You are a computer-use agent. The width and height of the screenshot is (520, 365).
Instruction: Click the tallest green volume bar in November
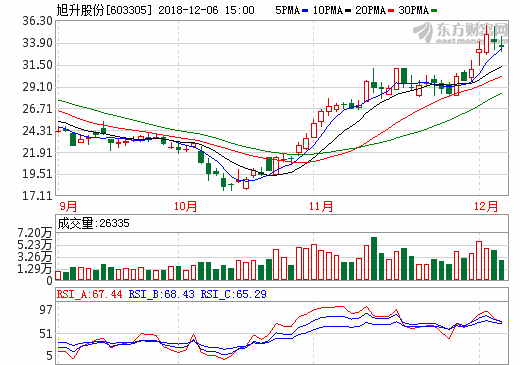[374, 258]
